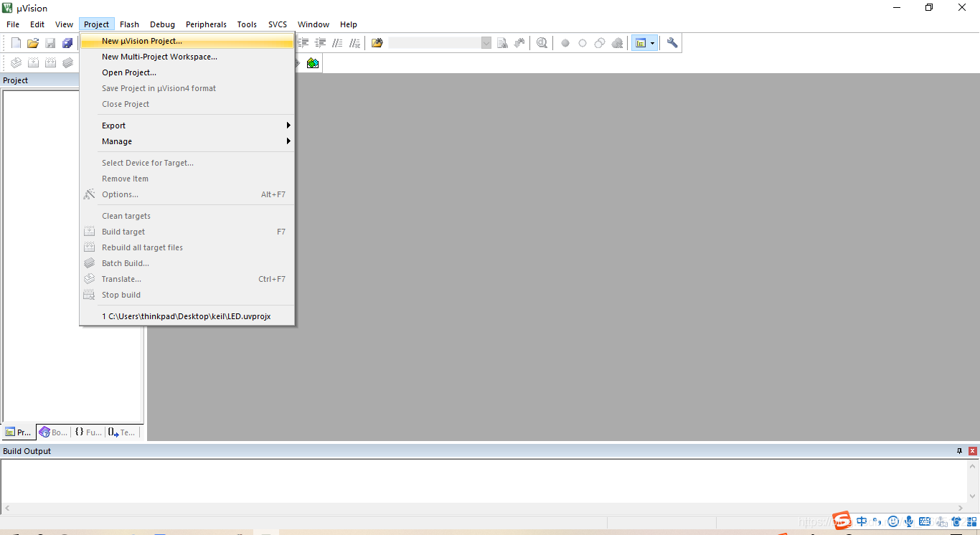Screen dimensions: 980x535
Task: Click Save Project in µVision4 format
Action: click(x=187, y=88)
